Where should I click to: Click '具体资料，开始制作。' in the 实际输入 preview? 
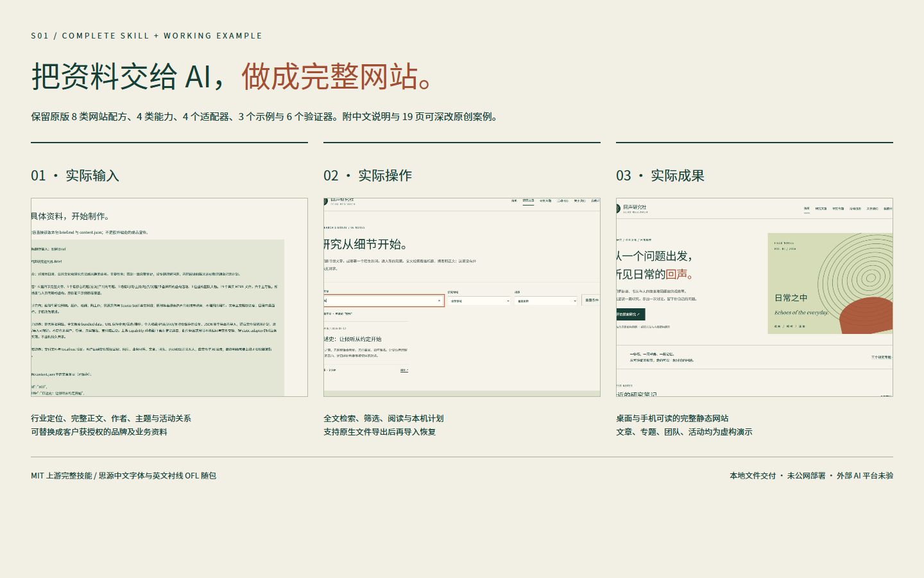(71, 216)
